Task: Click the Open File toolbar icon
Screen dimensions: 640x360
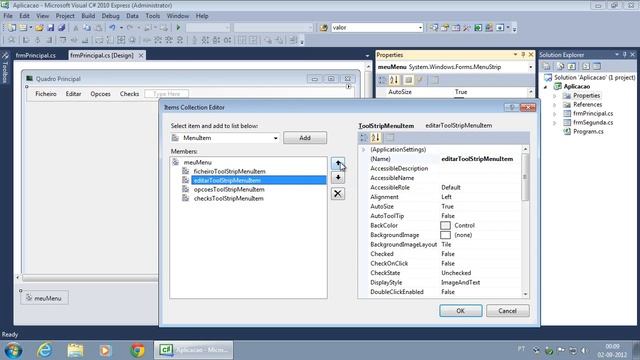Action: click(x=40, y=28)
